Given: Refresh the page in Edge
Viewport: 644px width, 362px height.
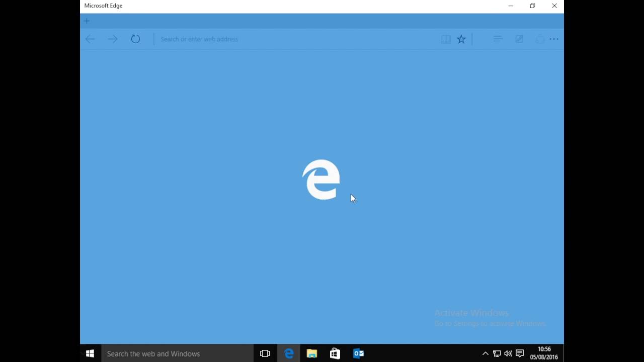Looking at the screenshot, I should pyautogui.click(x=135, y=39).
